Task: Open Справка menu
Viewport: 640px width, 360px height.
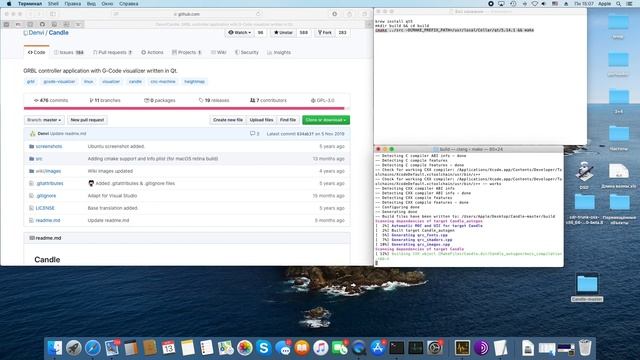Action: click(129, 4)
